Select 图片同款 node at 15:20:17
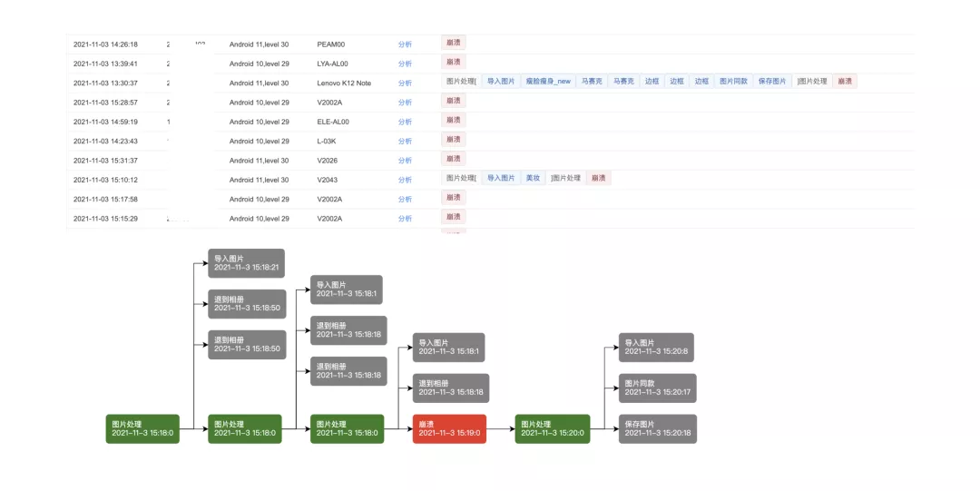Screen dimensions: 980x491 coord(657,388)
